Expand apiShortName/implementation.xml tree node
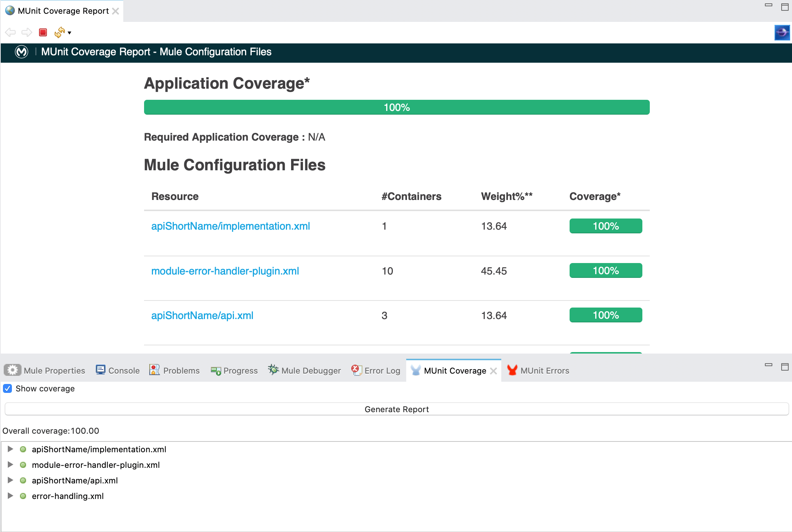 click(x=10, y=449)
